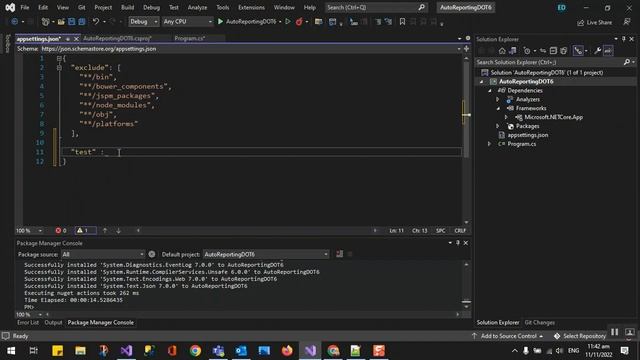
Task: Click Show All Files icon
Action: click(564, 51)
